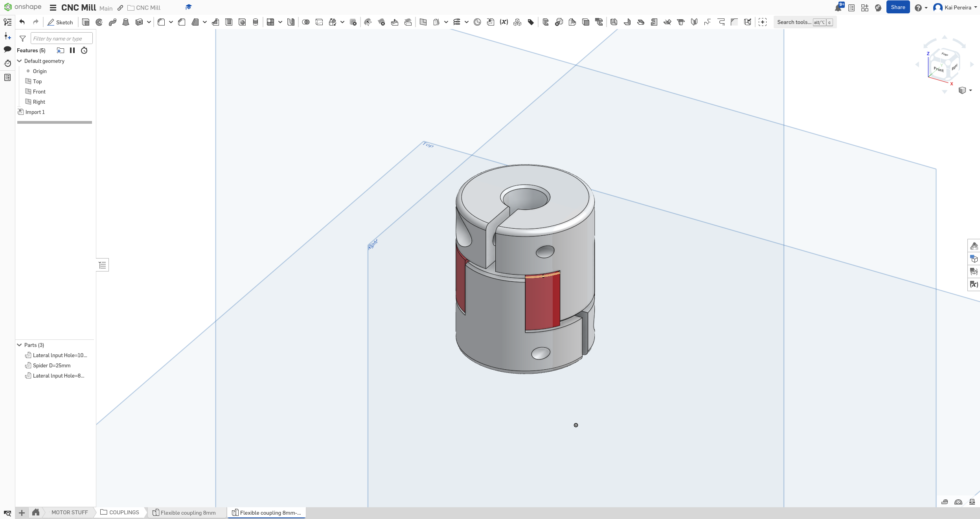Viewport: 980px width, 519px height.
Task: Select the Helix tool
Action: pos(456,22)
